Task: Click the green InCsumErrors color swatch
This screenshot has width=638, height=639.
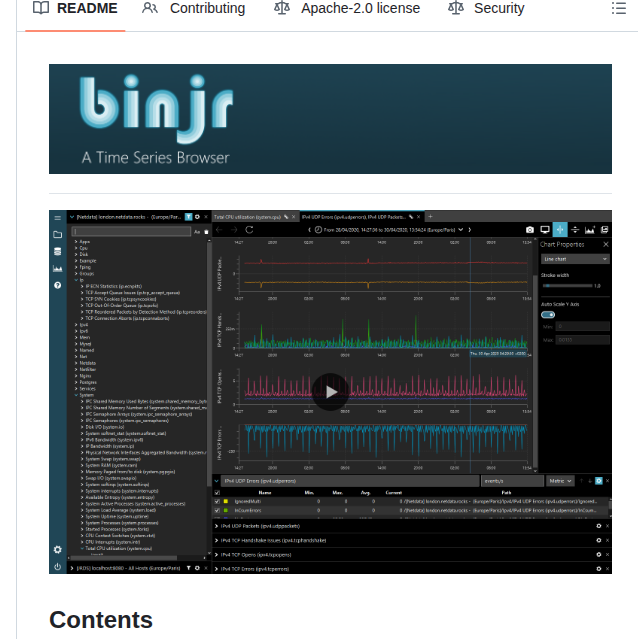Action: (x=226, y=511)
